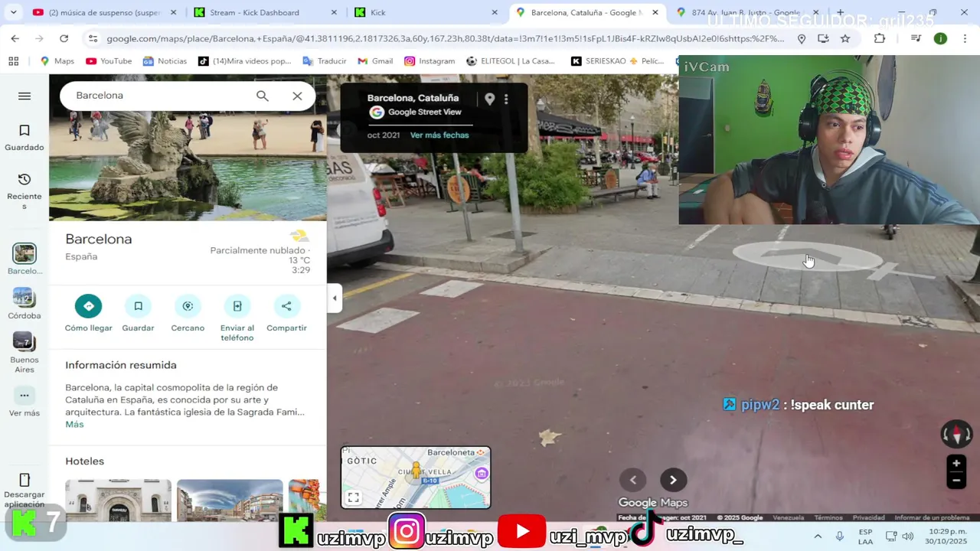
Task: Expand the minimap fullscreen icon
Action: 354,497
